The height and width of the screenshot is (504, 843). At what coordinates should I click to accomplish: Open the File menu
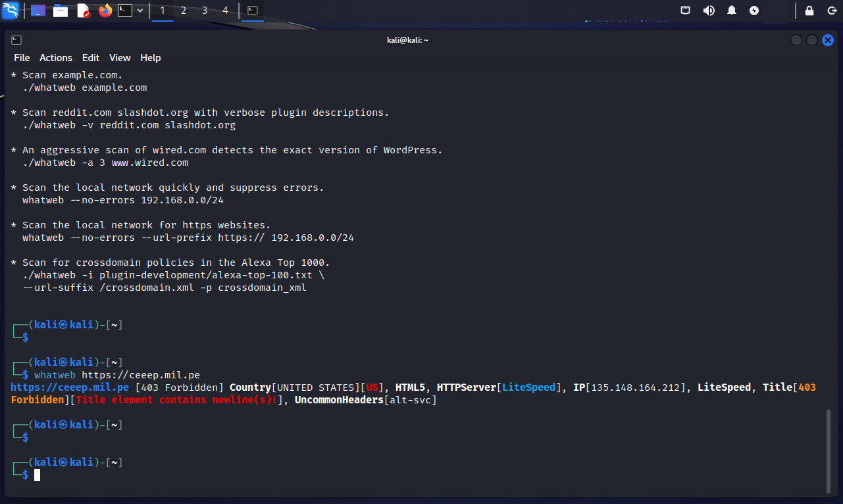(x=22, y=58)
